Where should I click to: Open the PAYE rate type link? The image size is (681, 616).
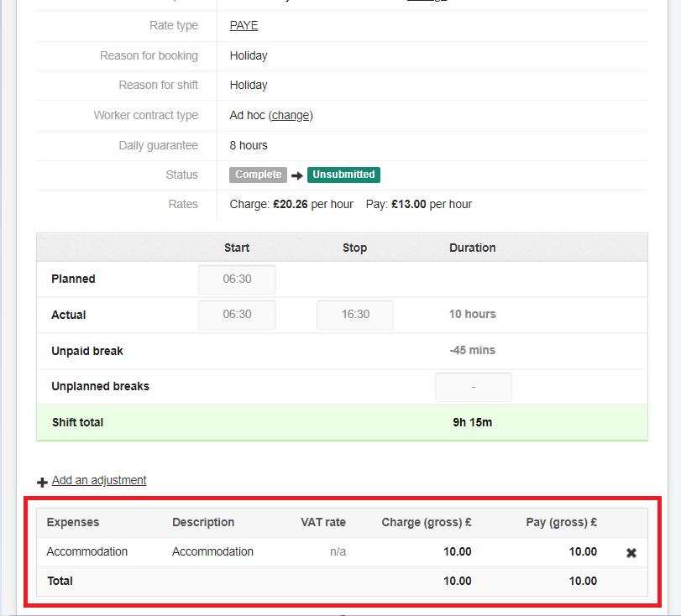click(x=244, y=26)
